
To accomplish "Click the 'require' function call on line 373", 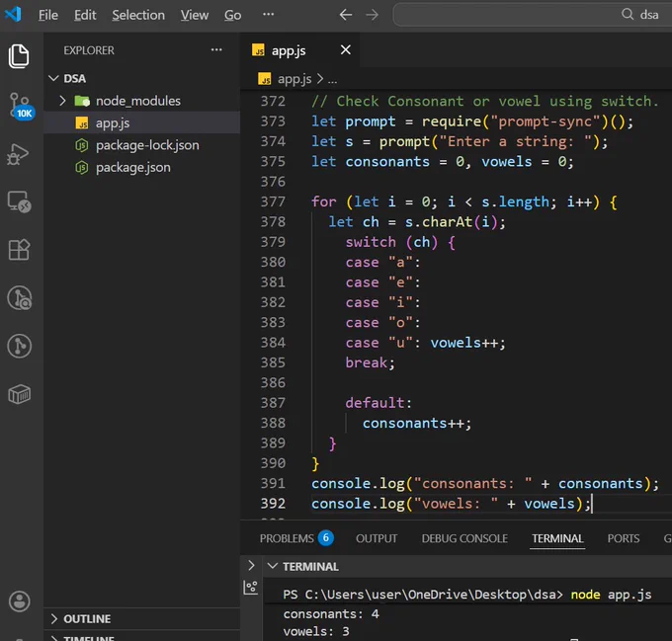I will (452, 121).
